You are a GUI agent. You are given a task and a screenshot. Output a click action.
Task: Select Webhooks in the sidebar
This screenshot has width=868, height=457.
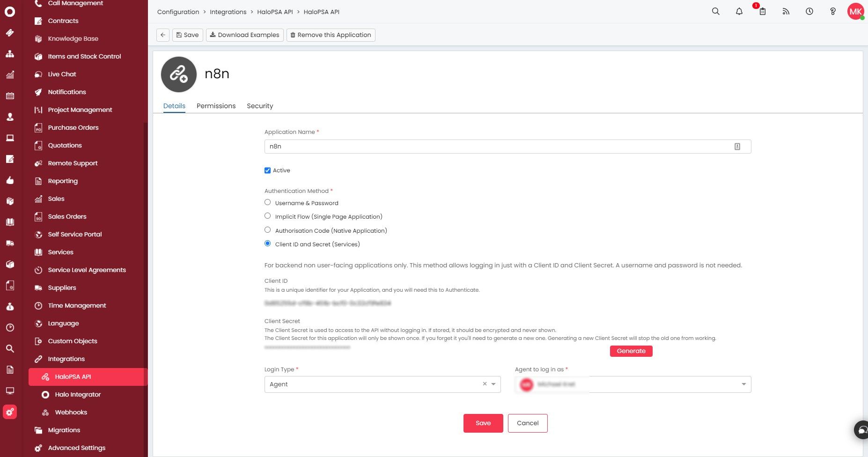71,412
